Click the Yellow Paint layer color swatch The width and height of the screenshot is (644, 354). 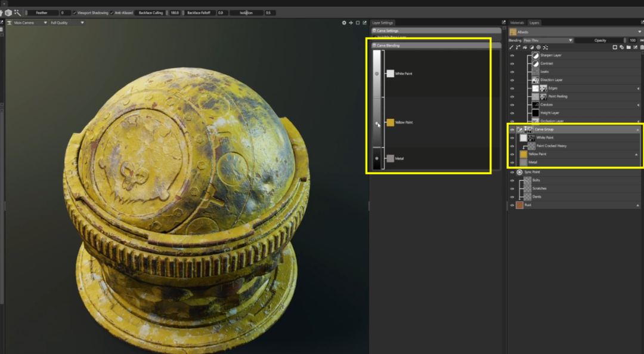(x=524, y=154)
